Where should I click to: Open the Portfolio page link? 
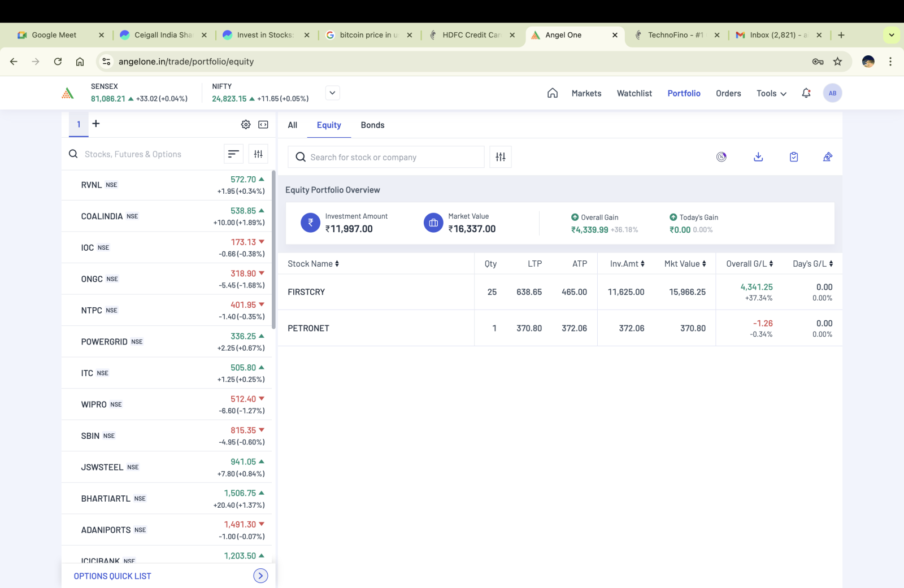click(x=684, y=93)
